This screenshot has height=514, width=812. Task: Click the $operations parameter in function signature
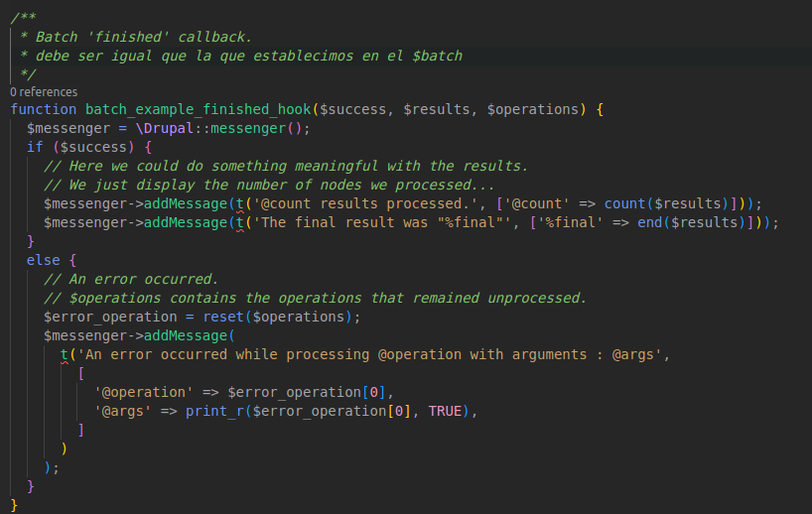click(532, 109)
